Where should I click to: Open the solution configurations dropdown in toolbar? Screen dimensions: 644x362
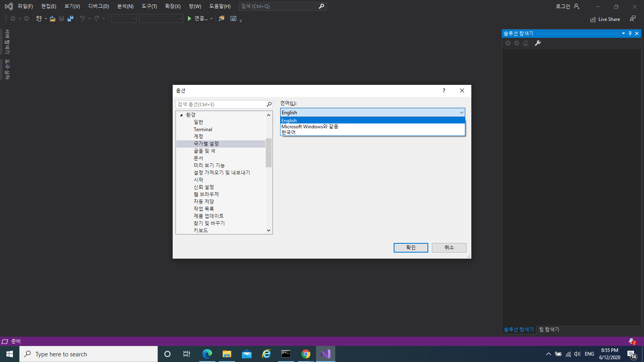tap(124, 19)
